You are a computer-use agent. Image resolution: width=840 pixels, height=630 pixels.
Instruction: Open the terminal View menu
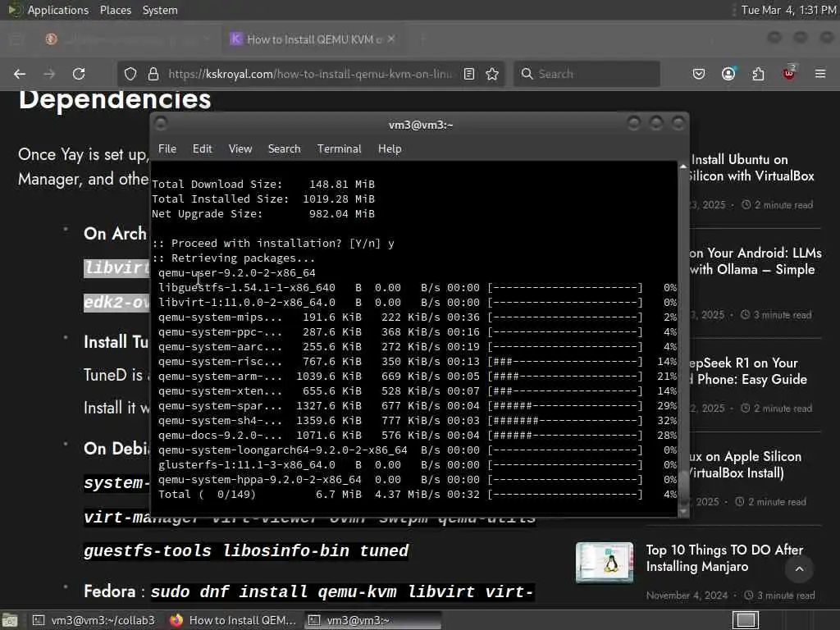240,149
